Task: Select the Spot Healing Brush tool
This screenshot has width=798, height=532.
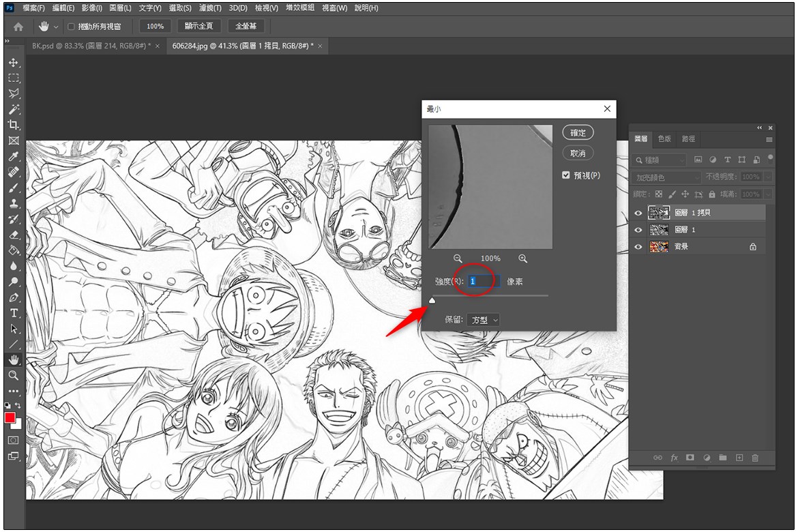Action: 14,172
